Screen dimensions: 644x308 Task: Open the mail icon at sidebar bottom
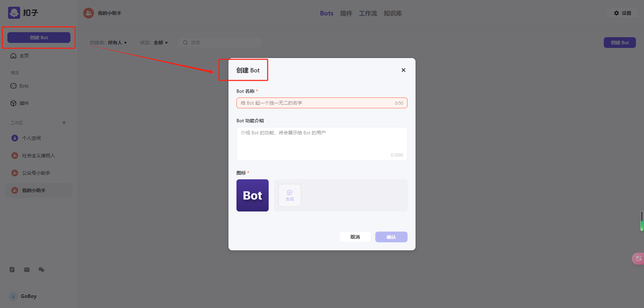pos(27,269)
